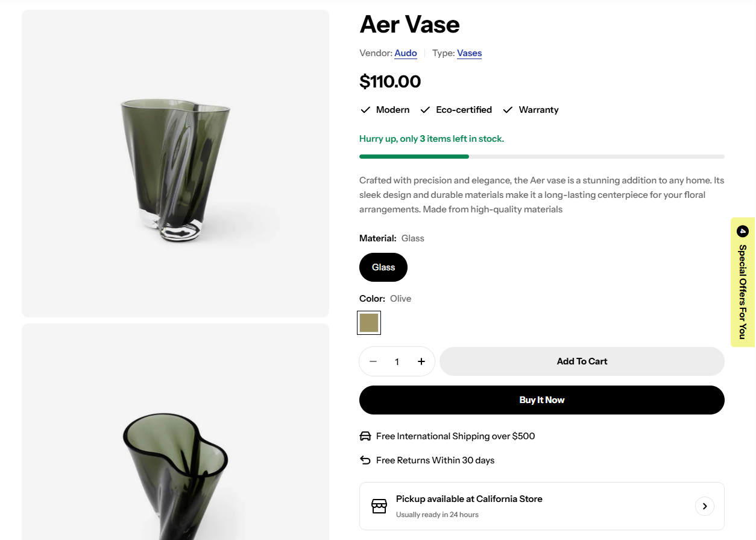Click the Buy It Now button
The width and height of the screenshot is (756, 540).
tap(542, 400)
